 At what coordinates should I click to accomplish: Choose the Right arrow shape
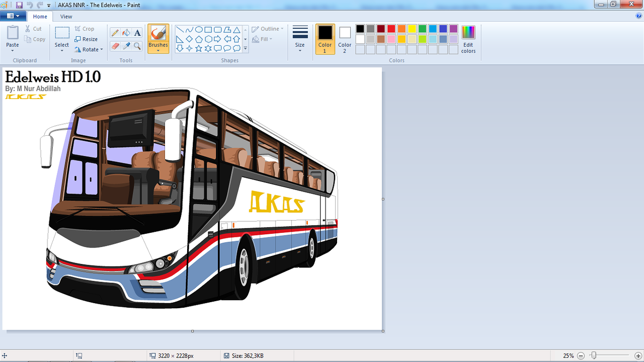tap(217, 39)
